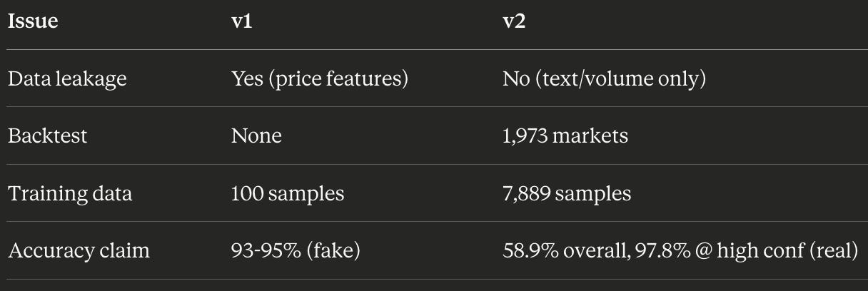Click the 'No (text/volume only)' cell
868x291 pixels.
pos(604,78)
